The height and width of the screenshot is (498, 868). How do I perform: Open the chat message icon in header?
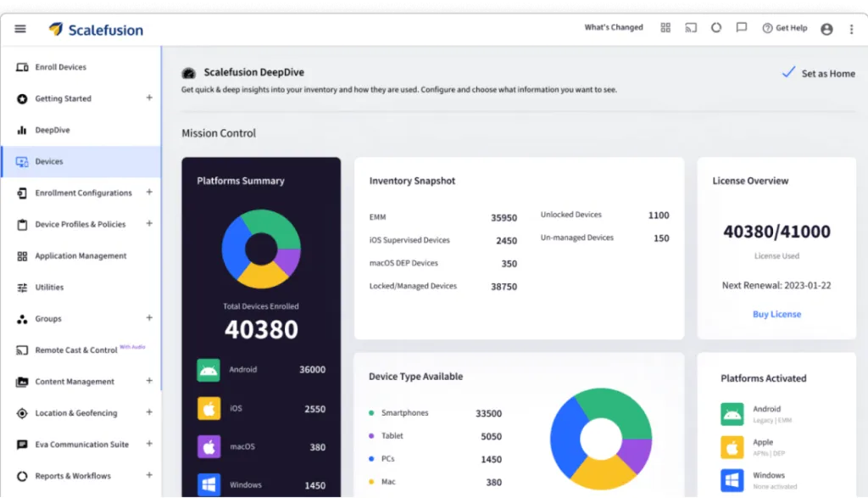742,28
